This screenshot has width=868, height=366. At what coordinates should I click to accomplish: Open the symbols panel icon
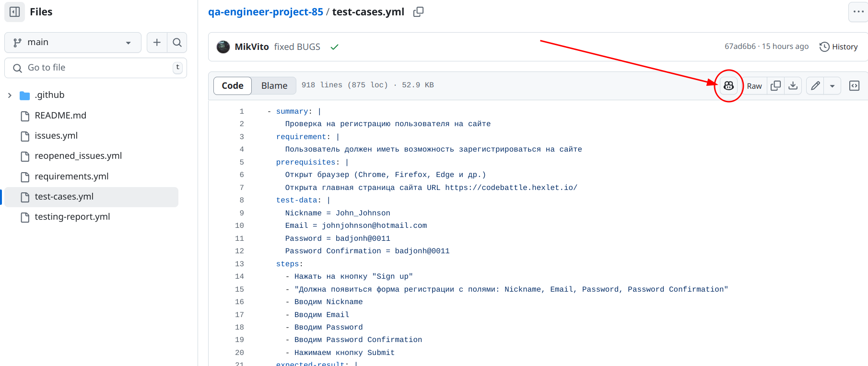click(x=854, y=86)
